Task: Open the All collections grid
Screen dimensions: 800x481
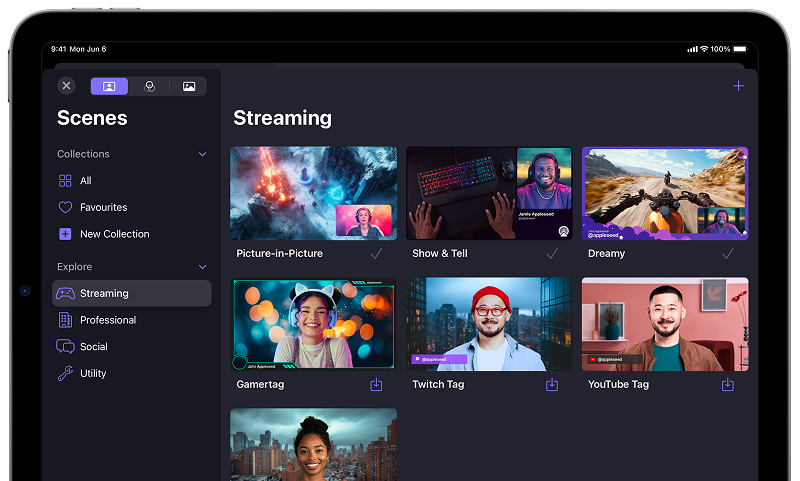Action: pos(85,181)
